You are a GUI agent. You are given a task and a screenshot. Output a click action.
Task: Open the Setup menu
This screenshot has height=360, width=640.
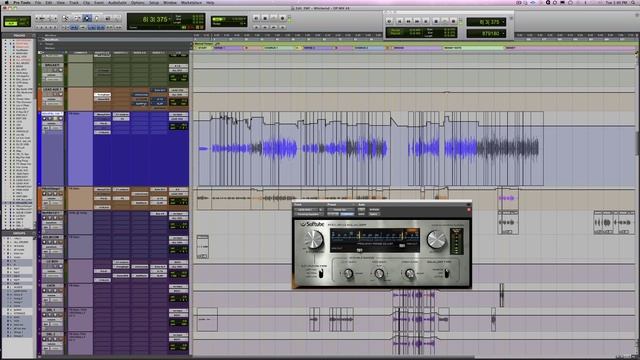coord(154,2)
